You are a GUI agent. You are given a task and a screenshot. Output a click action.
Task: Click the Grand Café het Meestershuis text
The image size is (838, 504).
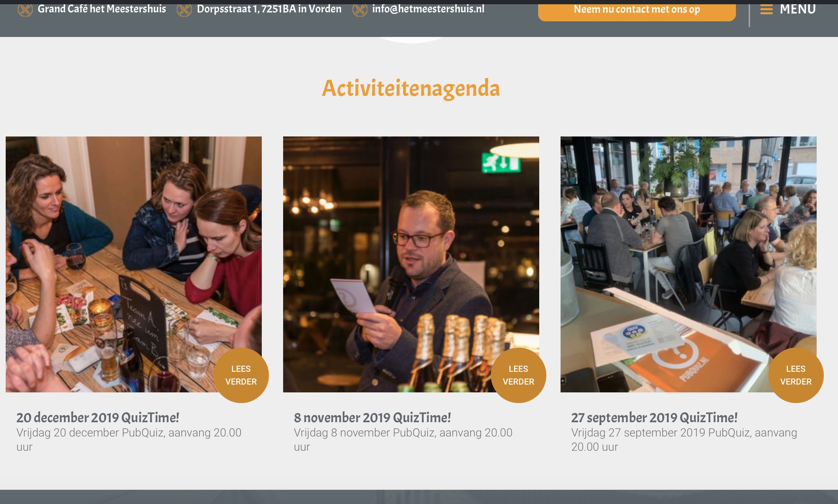[102, 9]
